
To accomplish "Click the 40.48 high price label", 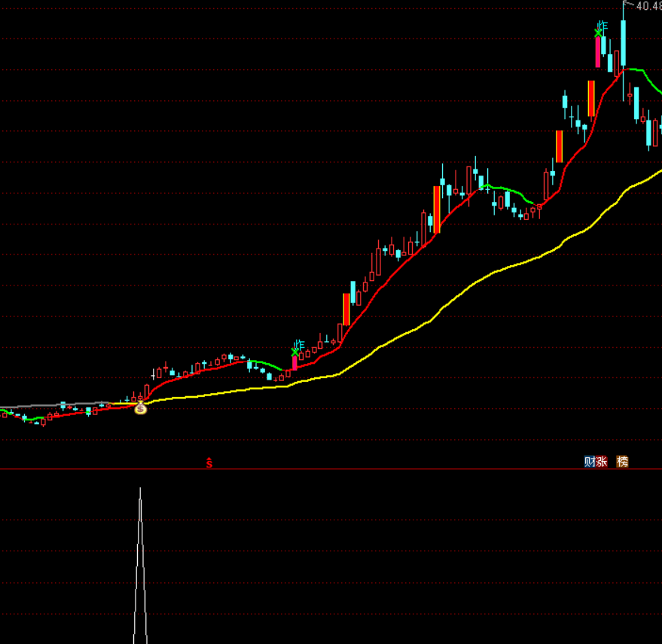I will click(648, 6).
